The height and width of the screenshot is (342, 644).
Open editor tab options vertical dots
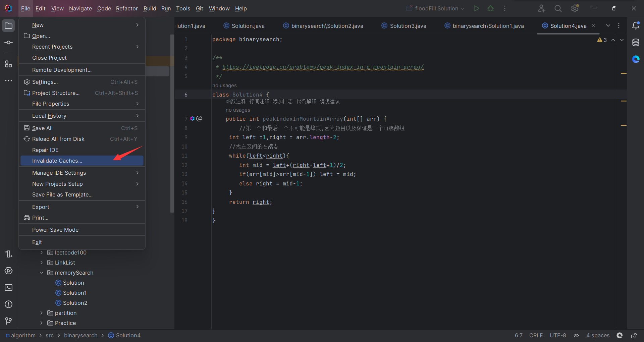click(619, 26)
